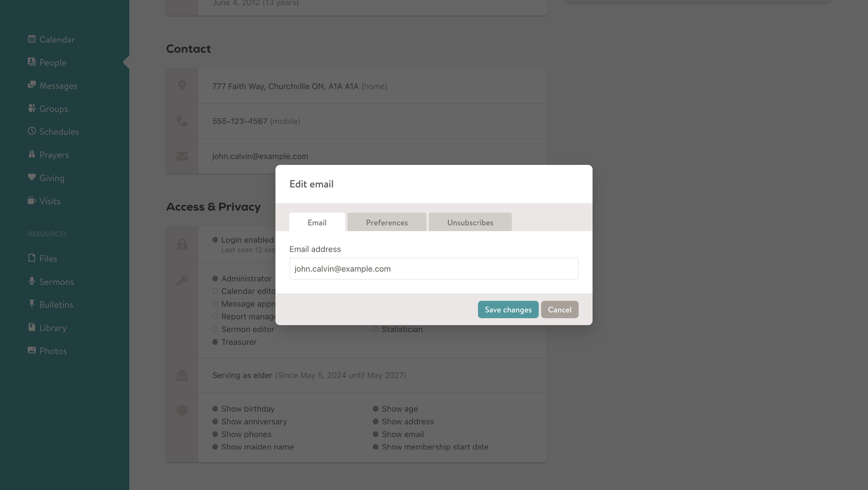Viewport: 868px width, 490px height.
Task: Cancel the Edit email dialog
Action: click(x=559, y=310)
